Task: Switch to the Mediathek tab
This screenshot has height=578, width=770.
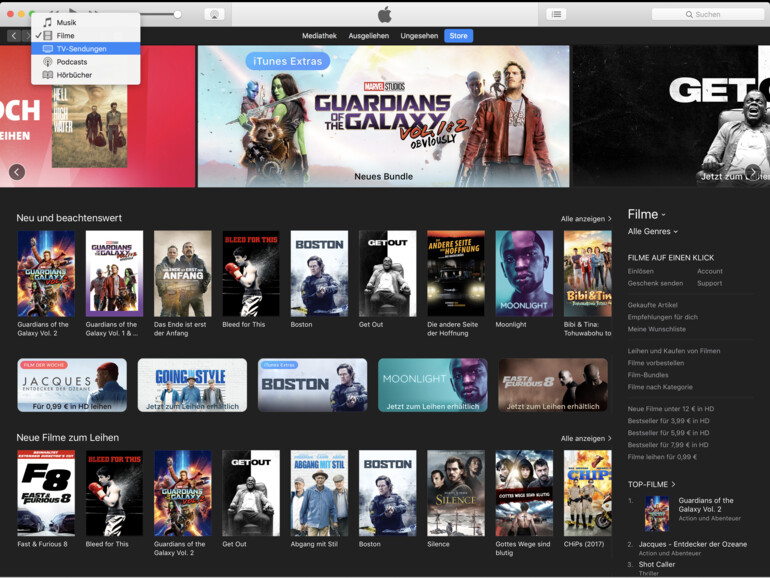Action: [319, 35]
